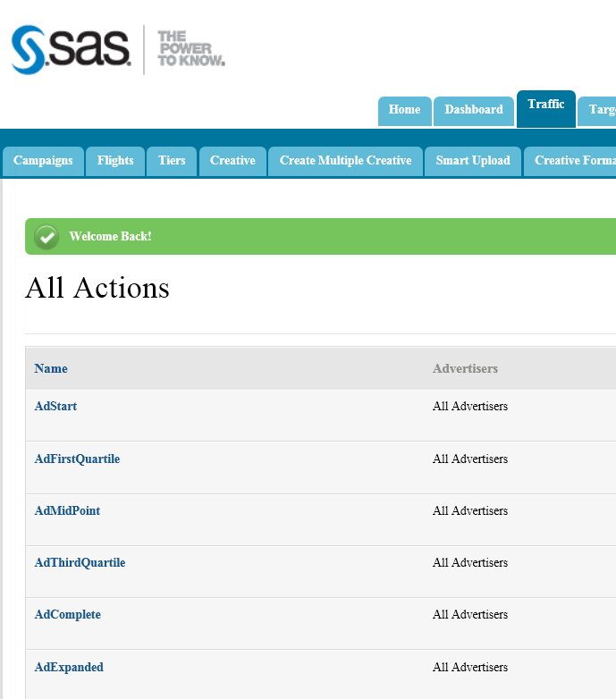The image size is (616, 699).
Task: Open the Home tab
Action: tap(404, 110)
